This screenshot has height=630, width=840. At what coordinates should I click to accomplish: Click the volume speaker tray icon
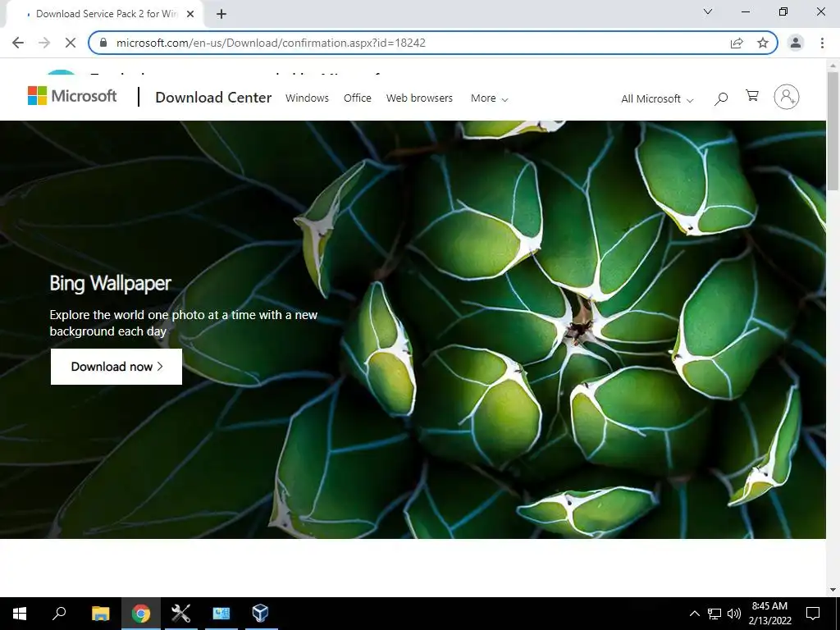pos(734,614)
